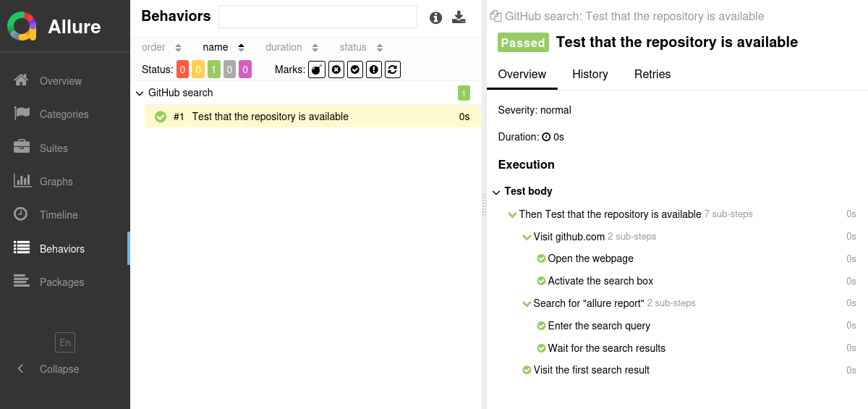
Task: Collapse the Visit github.com step
Action: pyautogui.click(x=527, y=237)
